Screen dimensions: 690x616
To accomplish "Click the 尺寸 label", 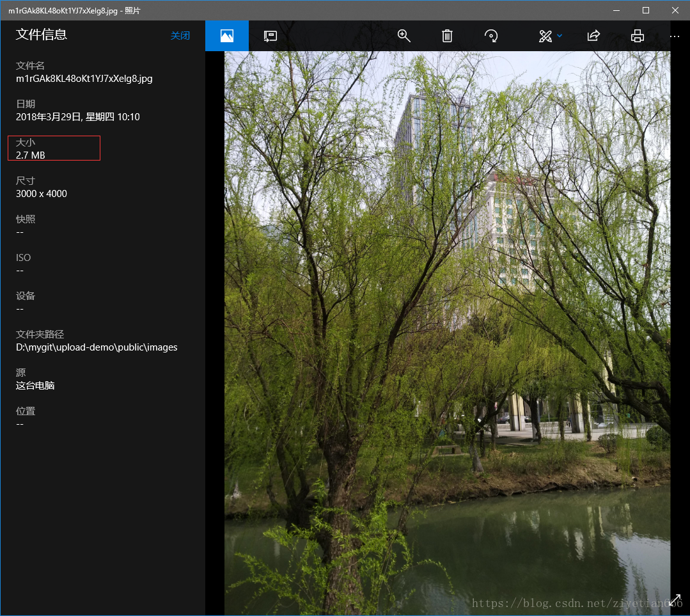I will 26,180.
